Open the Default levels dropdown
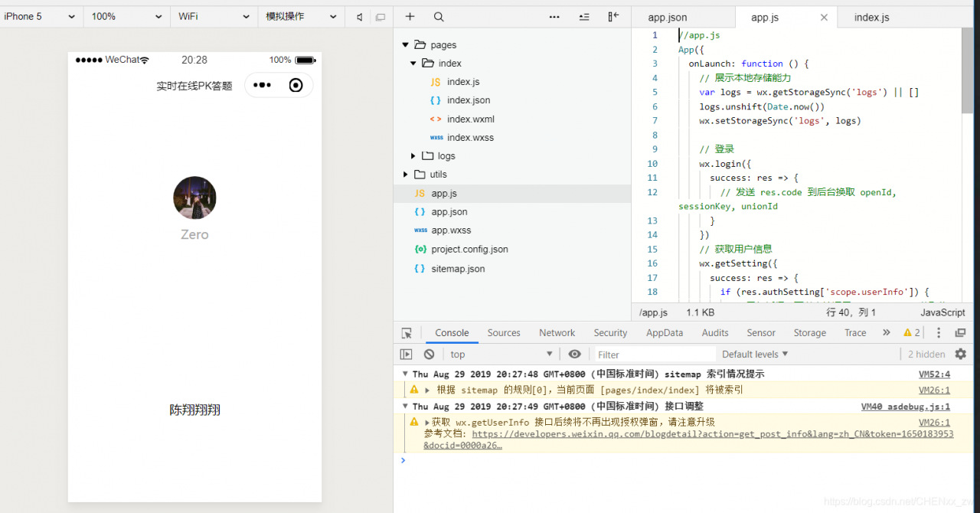 (755, 355)
